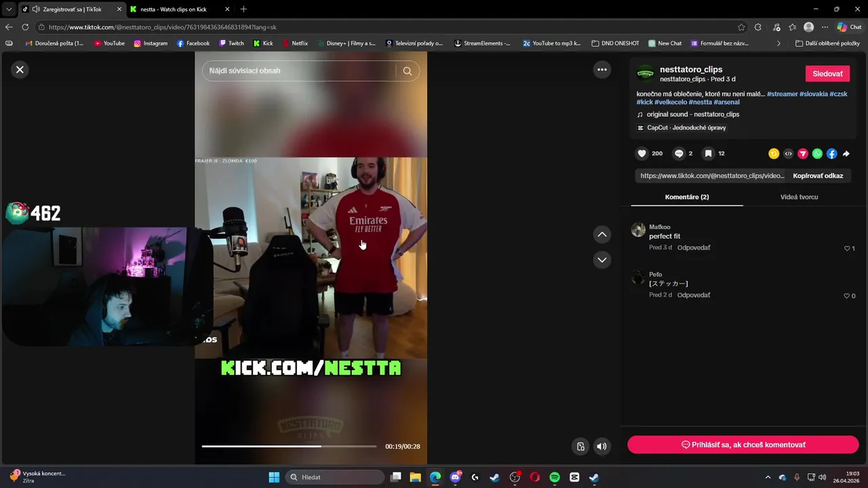This screenshot has width=868, height=488.
Task: Reply to Maťkoo's comment via Odpovedať
Action: pyautogui.click(x=694, y=247)
